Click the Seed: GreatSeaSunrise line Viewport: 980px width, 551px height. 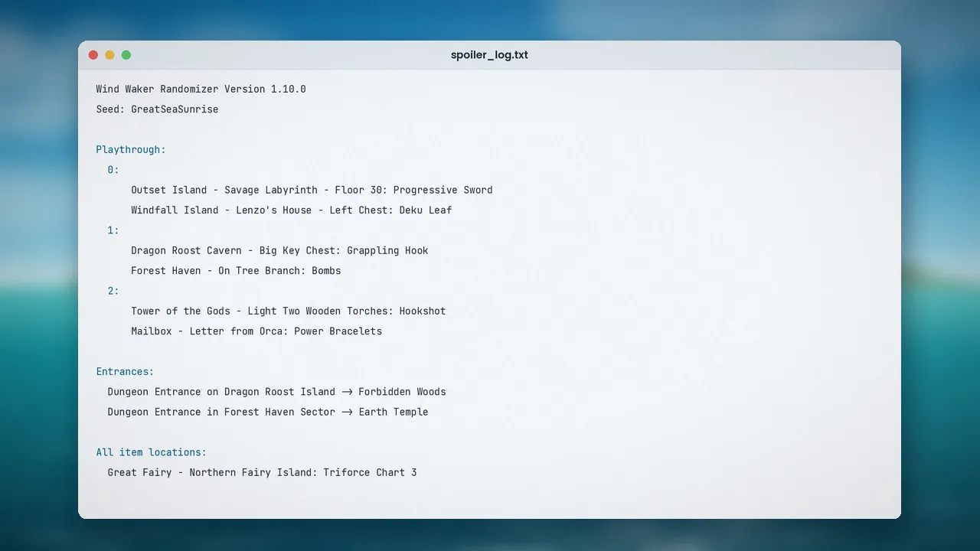(157, 109)
